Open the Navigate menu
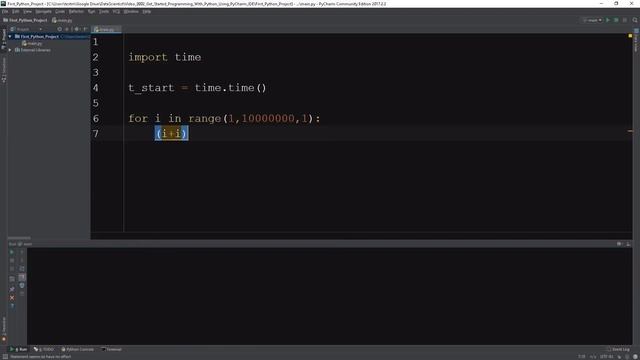640x360 pixels. (x=43, y=11)
